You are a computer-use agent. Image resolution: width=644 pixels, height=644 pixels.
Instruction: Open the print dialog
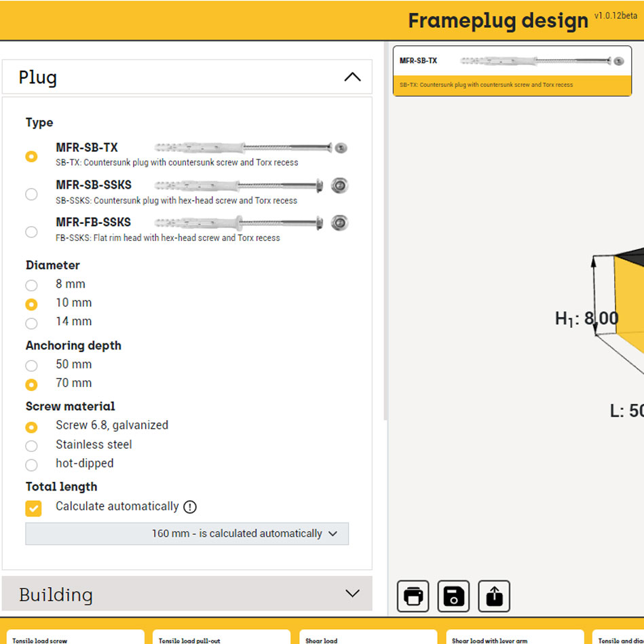[413, 596]
